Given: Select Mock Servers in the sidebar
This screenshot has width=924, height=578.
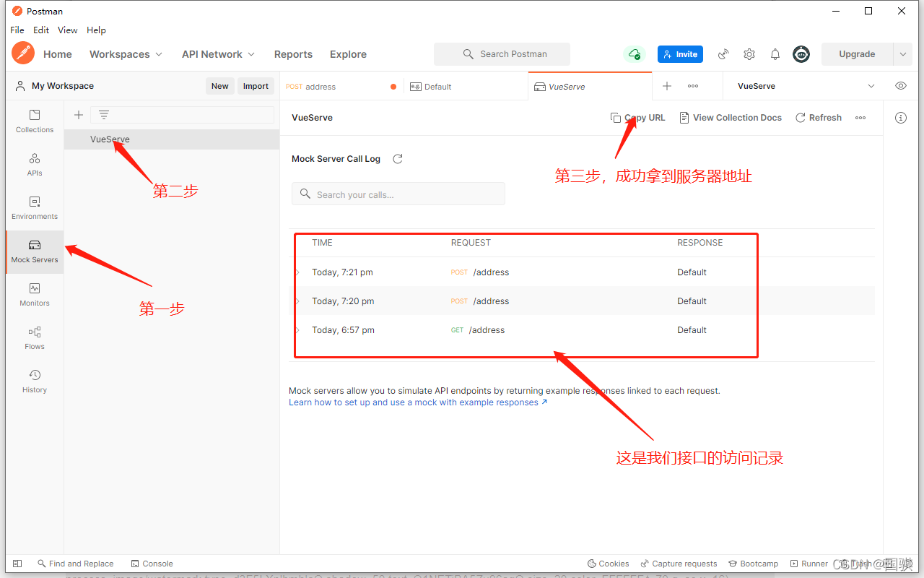Looking at the screenshot, I should (35, 251).
